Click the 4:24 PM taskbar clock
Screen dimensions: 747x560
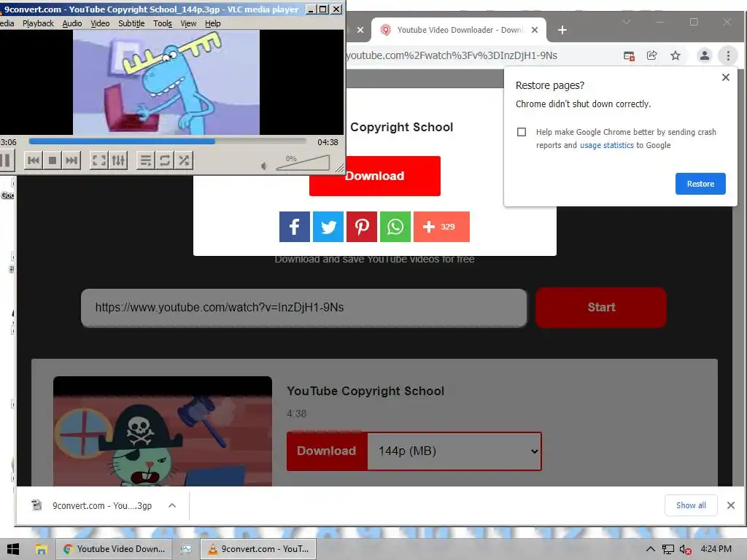(716, 549)
